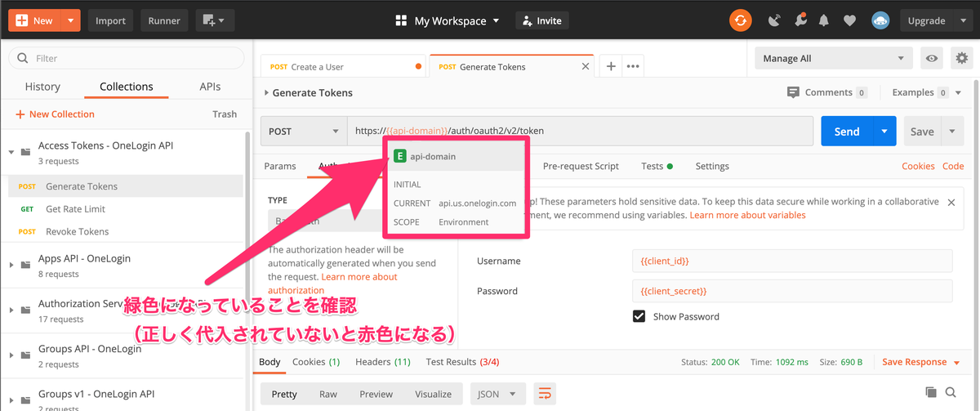Screen dimensions: 980x411
Task: Open the Comments panel icon
Action: [x=793, y=92]
